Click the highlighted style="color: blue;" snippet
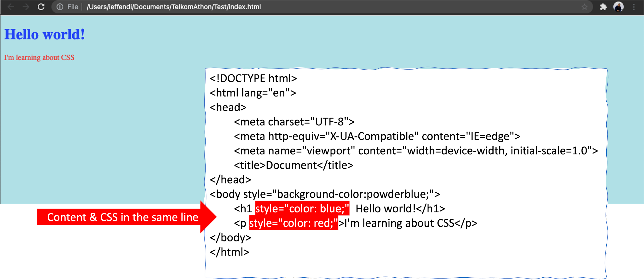 302,208
